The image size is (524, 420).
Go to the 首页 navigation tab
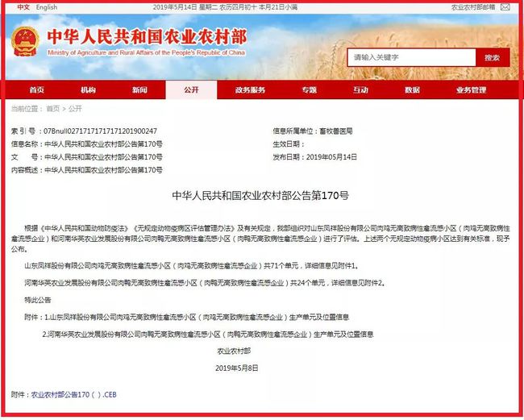37,90
